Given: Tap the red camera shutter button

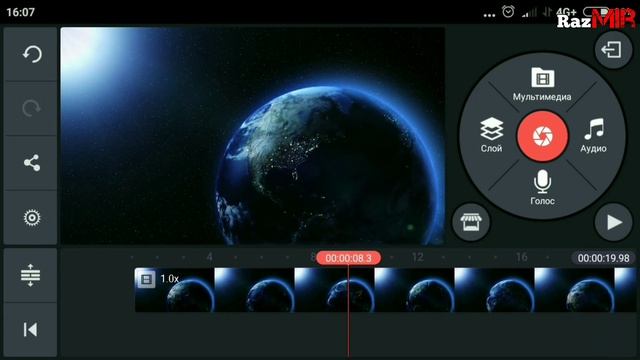Looking at the screenshot, I should click(542, 136).
